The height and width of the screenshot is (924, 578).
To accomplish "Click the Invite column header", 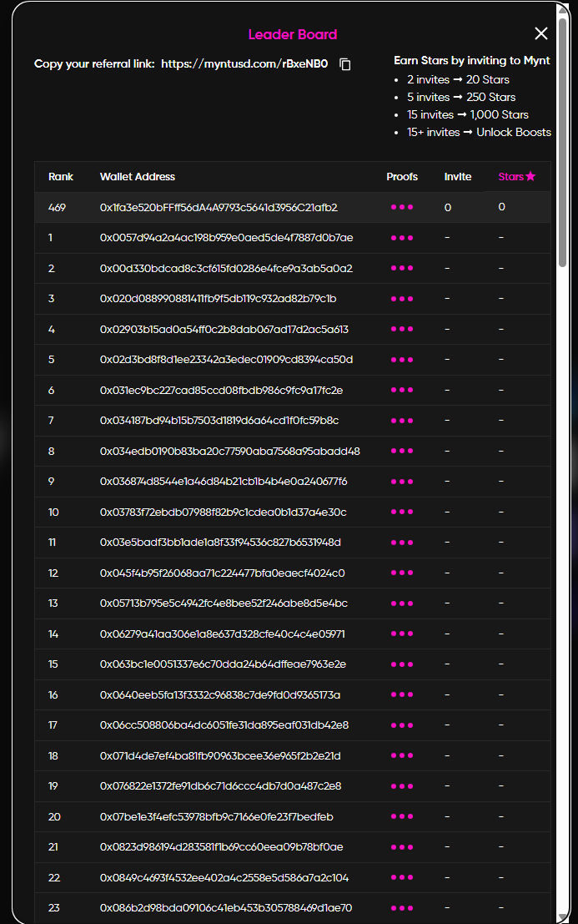I will pos(458,177).
